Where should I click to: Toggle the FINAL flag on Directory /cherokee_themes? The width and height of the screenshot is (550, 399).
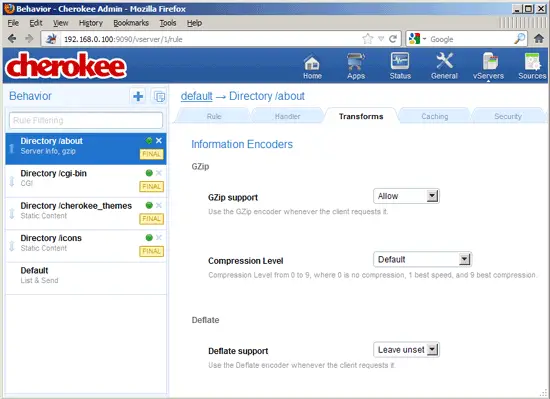[152, 219]
